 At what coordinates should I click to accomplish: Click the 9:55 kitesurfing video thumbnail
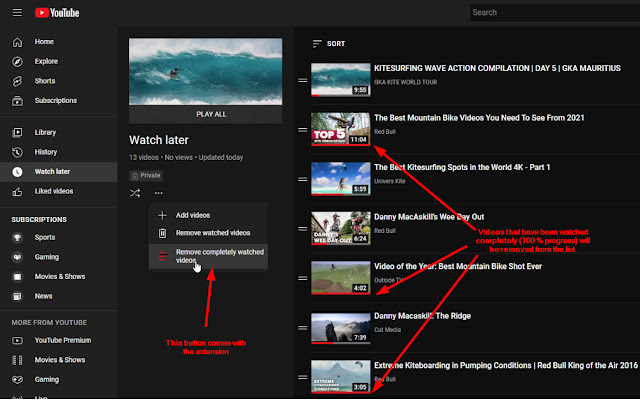(340, 80)
